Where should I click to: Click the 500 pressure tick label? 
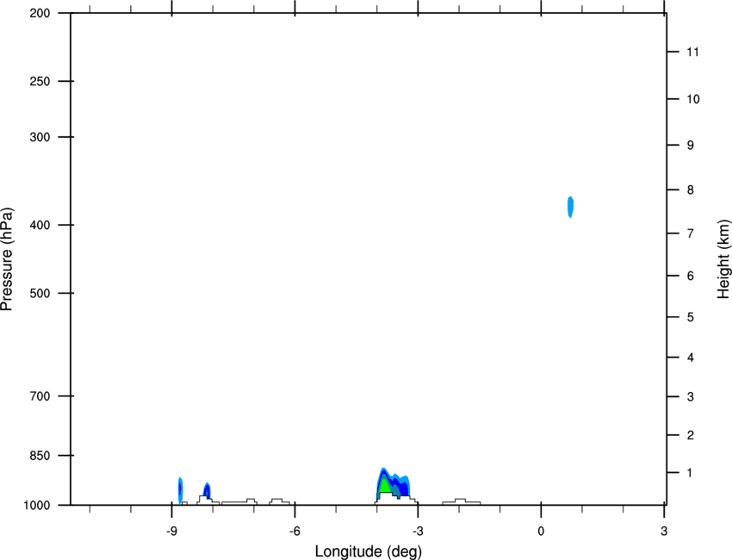(x=40, y=293)
